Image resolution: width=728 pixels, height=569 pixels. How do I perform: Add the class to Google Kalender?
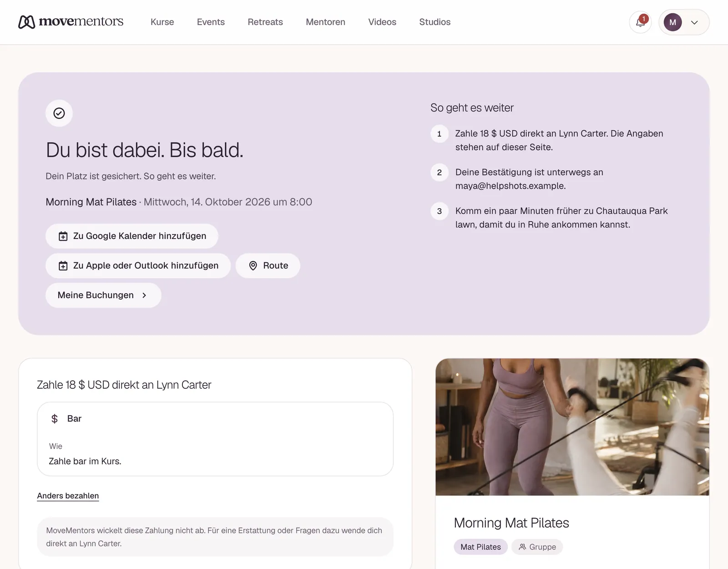(x=132, y=236)
